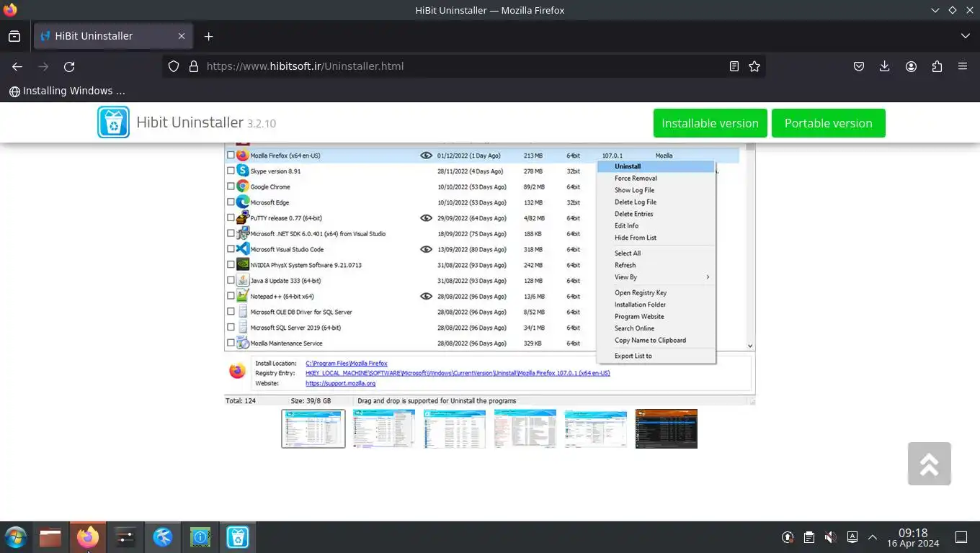Click the eye icon on Notepad++ row

[x=426, y=296]
